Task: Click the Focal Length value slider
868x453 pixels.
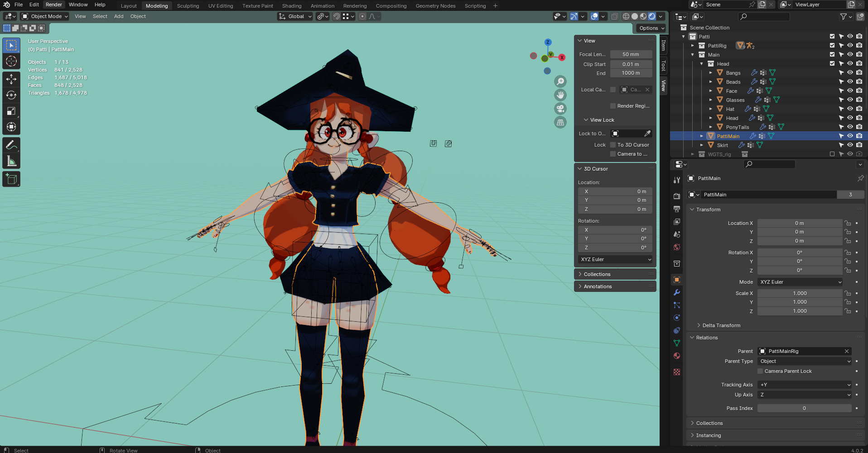Action: [x=631, y=54]
